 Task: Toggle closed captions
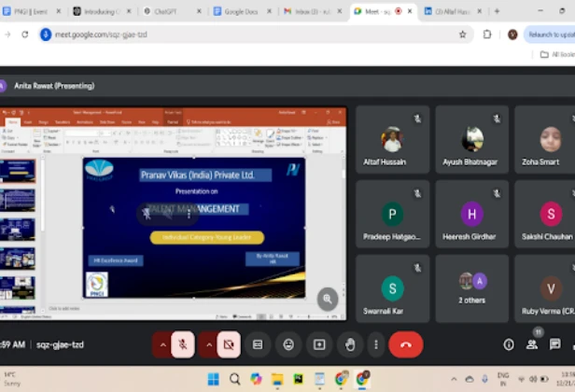258,344
